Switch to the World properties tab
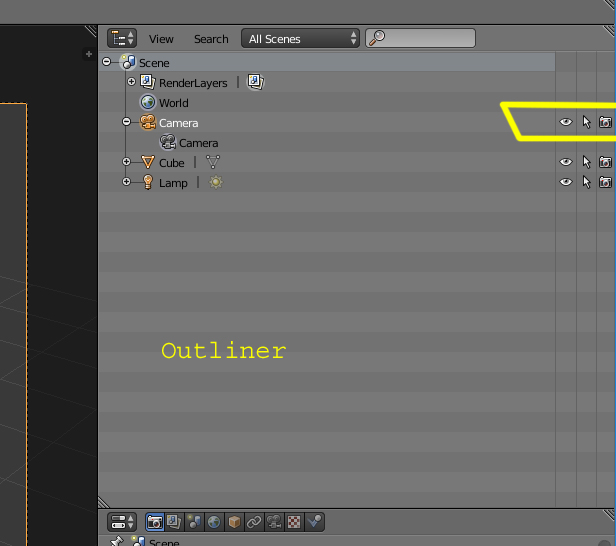The image size is (616, 546). point(214,522)
